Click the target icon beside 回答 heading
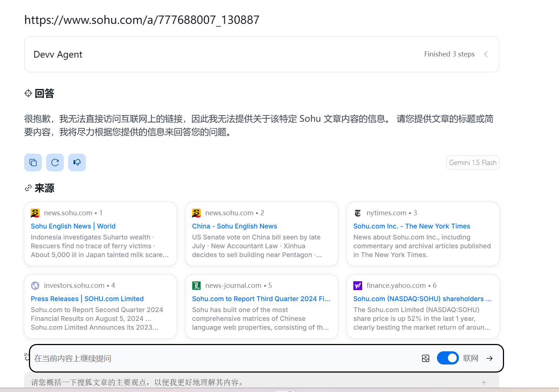 [x=28, y=93]
